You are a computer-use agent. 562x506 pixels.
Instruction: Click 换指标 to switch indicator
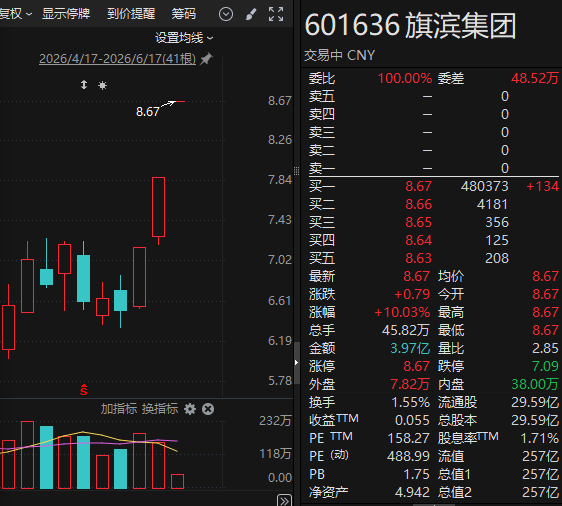point(160,409)
